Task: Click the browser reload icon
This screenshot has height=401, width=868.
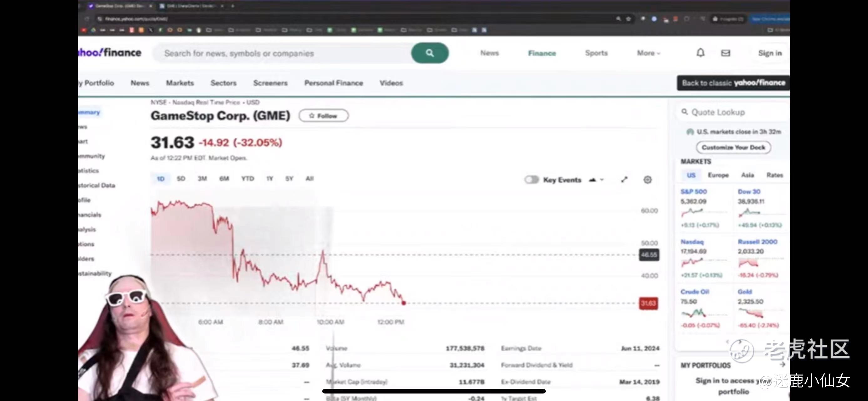Action: (x=87, y=19)
